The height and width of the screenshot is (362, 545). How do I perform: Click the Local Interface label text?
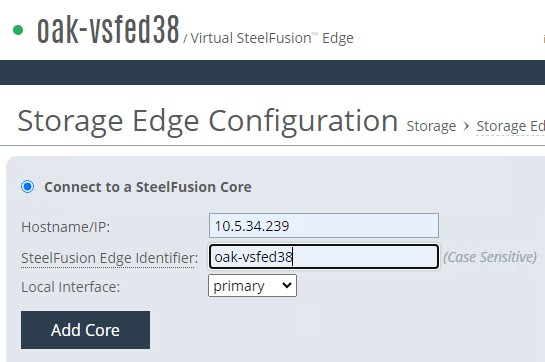(71, 287)
